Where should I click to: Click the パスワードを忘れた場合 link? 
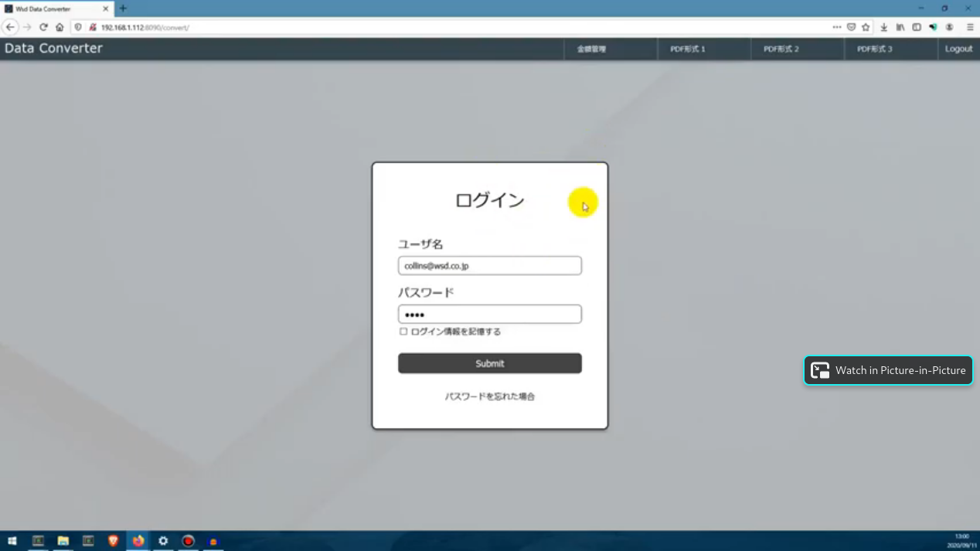(x=490, y=396)
